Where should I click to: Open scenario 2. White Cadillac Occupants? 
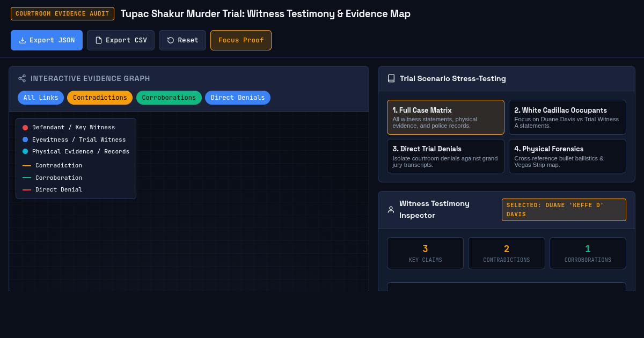click(567, 117)
